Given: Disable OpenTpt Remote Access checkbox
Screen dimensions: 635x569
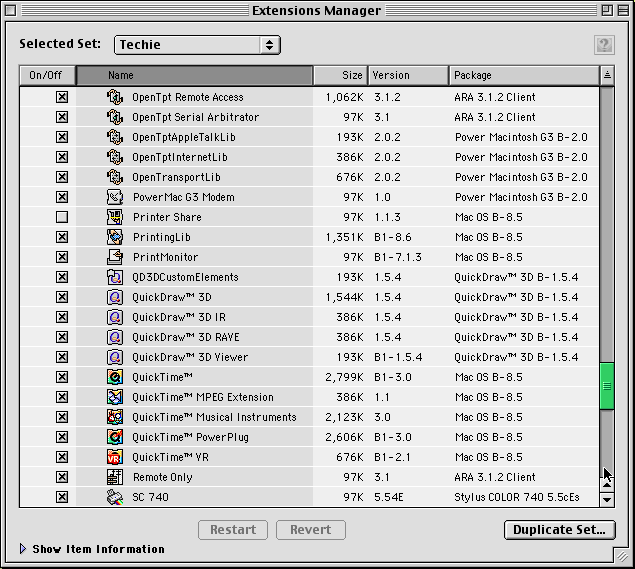Looking at the screenshot, I should pyautogui.click(x=62, y=97).
